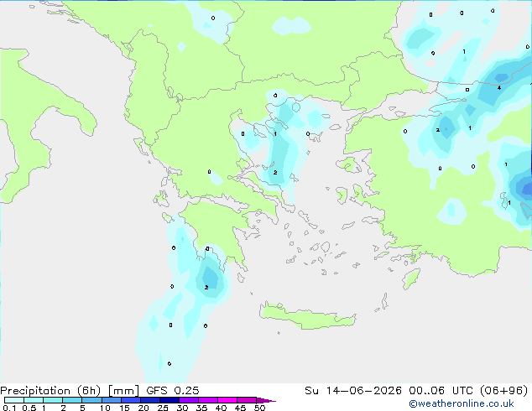Pick the legend swatch between 0.1 and 0.5

pos(14,400)
